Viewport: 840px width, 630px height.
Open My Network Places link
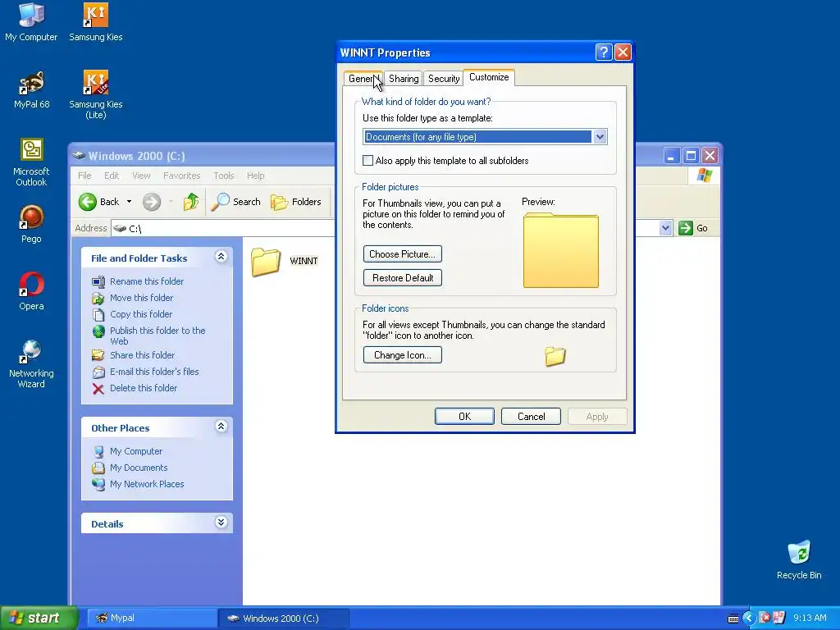click(147, 484)
